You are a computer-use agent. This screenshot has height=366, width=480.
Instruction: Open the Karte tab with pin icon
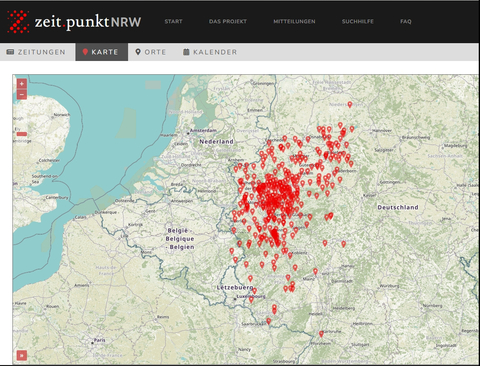(x=101, y=52)
